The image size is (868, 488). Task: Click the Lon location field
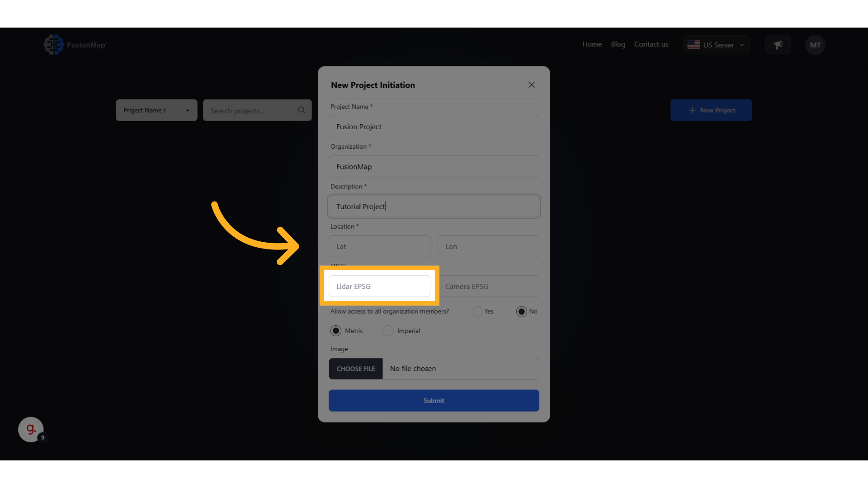click(488, 246)
